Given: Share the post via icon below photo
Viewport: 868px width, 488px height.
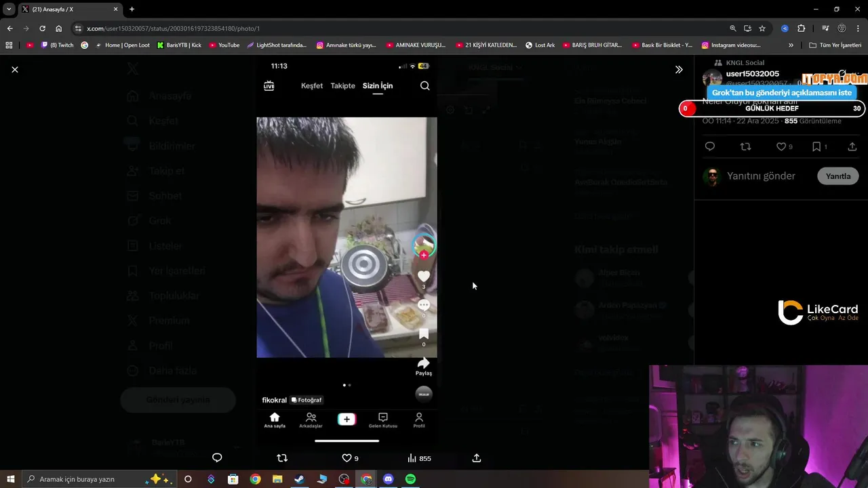Looking at the screenshot, I should point(477,458).
